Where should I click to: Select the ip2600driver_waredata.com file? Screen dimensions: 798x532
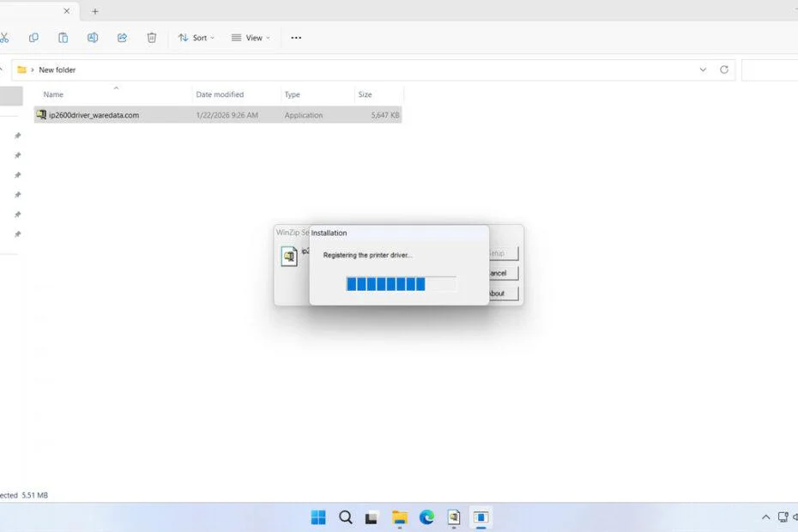pos(94,115)
